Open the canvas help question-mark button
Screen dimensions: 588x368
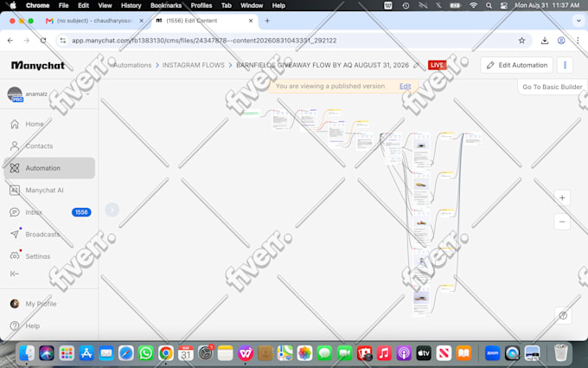pos(563,315)
